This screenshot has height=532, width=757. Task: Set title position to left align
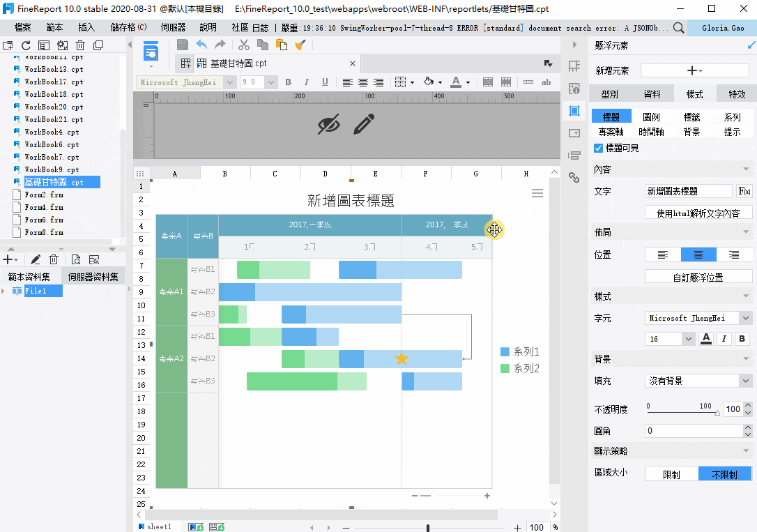coord(663,254)
